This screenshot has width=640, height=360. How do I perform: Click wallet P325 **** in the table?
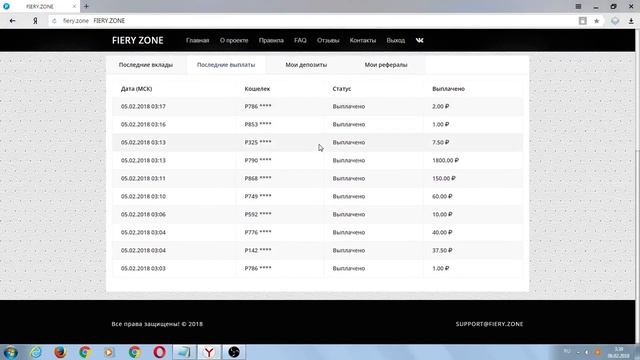tap(258, 142)
